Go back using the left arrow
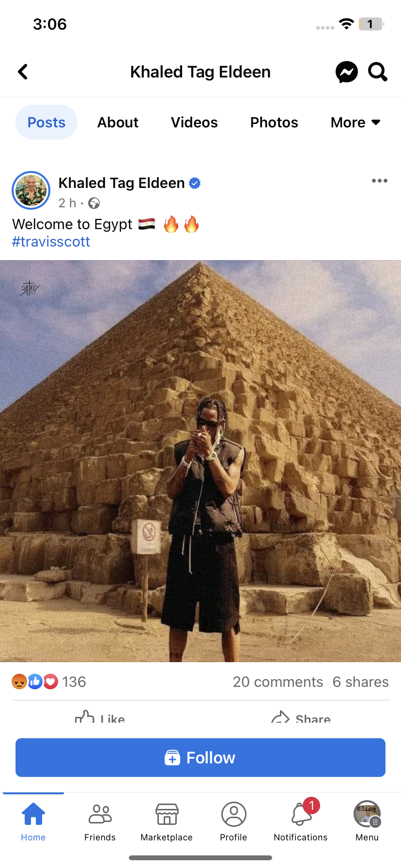The image size is (401, 868). point(23,72)
